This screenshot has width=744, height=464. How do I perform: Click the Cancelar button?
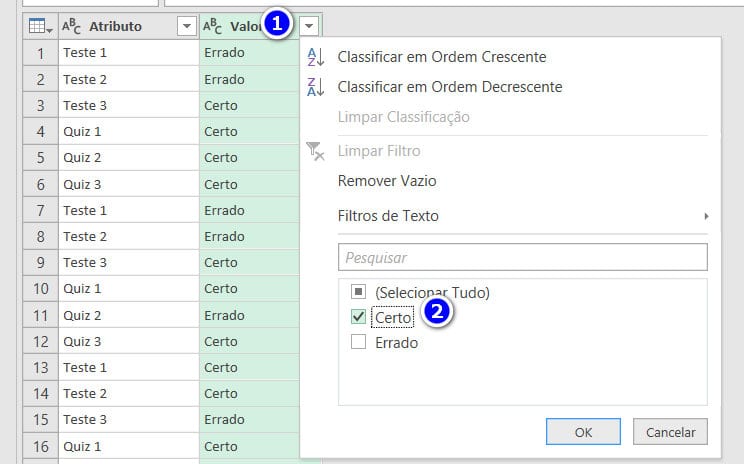[x=670, y=432]
